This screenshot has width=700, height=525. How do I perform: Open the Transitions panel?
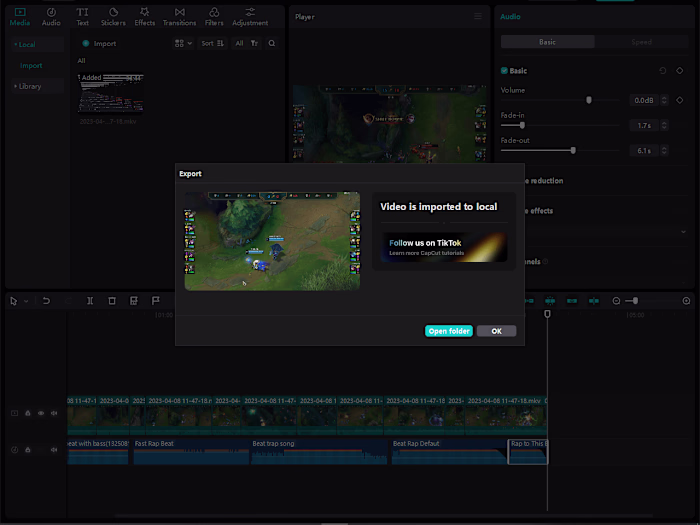point(179,16)
